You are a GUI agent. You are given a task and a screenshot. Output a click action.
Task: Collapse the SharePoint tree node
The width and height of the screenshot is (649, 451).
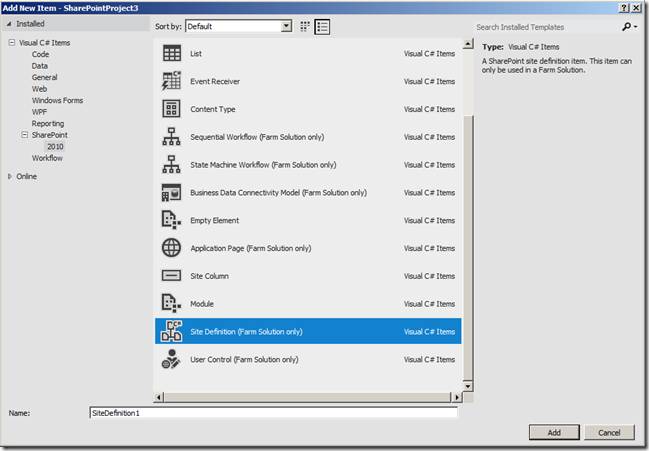point(25,135)
